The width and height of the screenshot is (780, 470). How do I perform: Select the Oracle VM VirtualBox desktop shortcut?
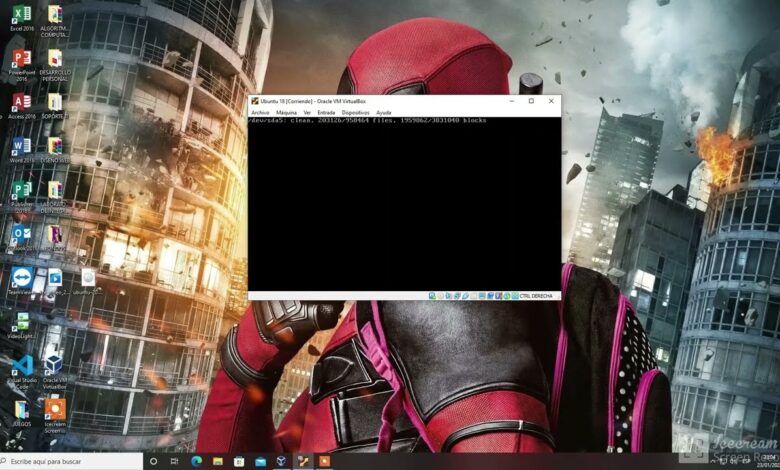[x=54, y=372]
